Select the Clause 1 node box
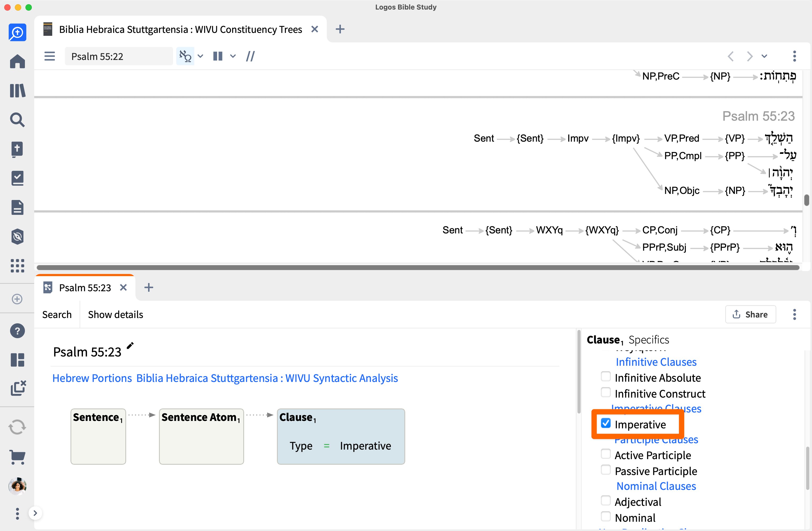 click(341, 436)
